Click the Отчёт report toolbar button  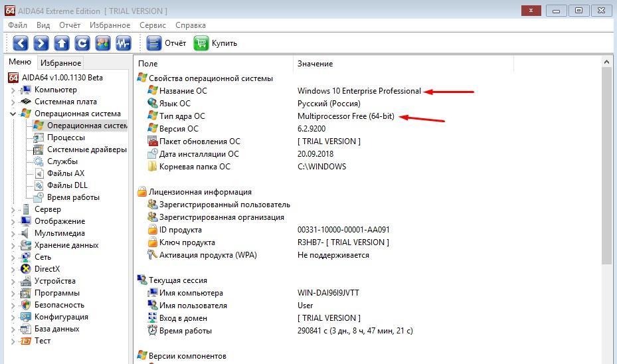[x=166, y=43]
